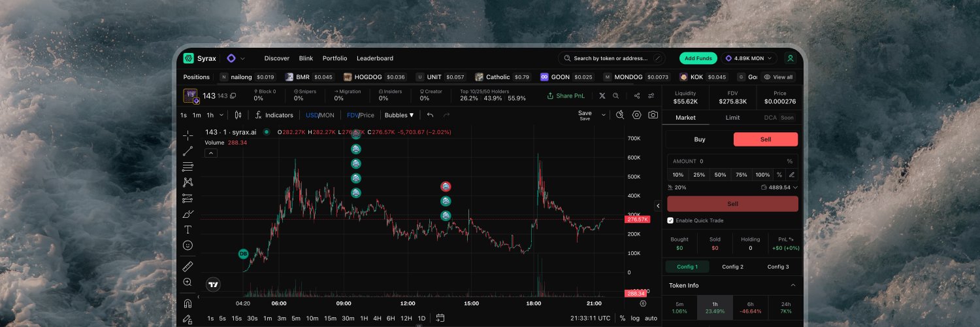This screenshot has height=327, width=980.
Task: Select the pattern drawing tool
Action: coord(188,182)
